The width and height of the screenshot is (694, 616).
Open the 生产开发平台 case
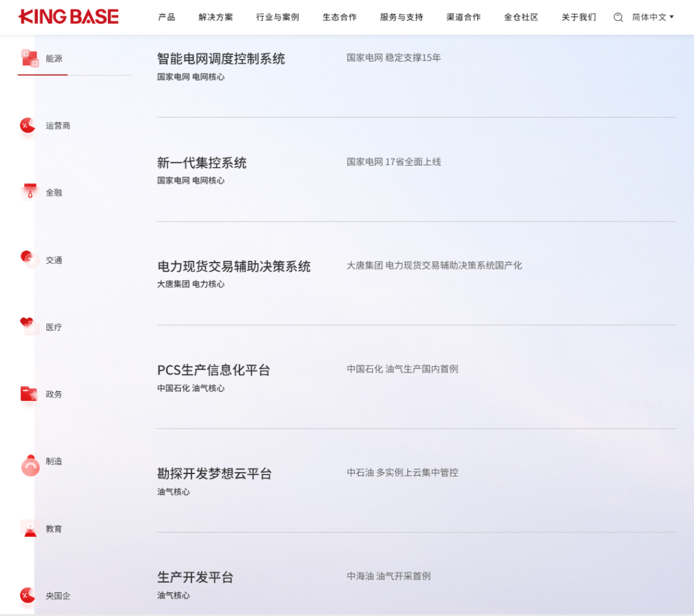(x=195, y=577)
